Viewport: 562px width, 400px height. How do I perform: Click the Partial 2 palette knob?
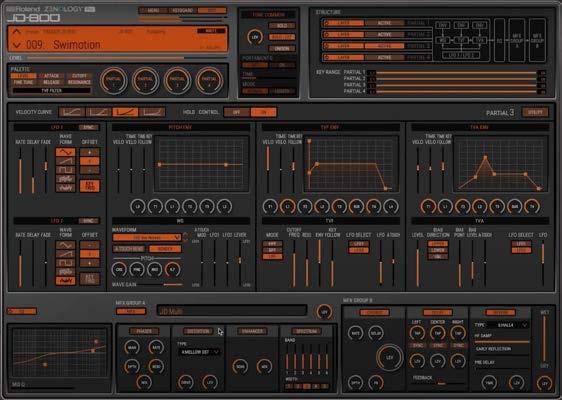click(145, 80)
